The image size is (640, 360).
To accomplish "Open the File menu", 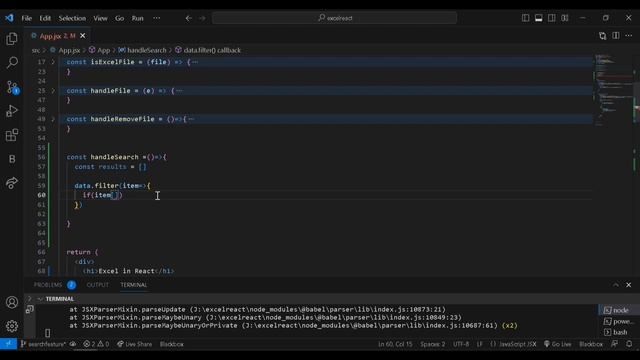I will [27, 18].
